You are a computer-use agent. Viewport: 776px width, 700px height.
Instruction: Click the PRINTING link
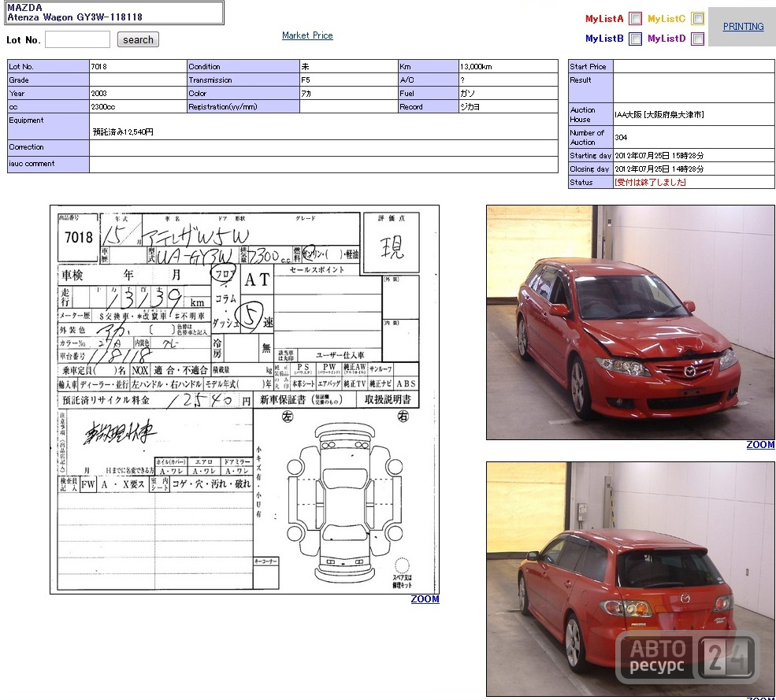pos(743,27)
